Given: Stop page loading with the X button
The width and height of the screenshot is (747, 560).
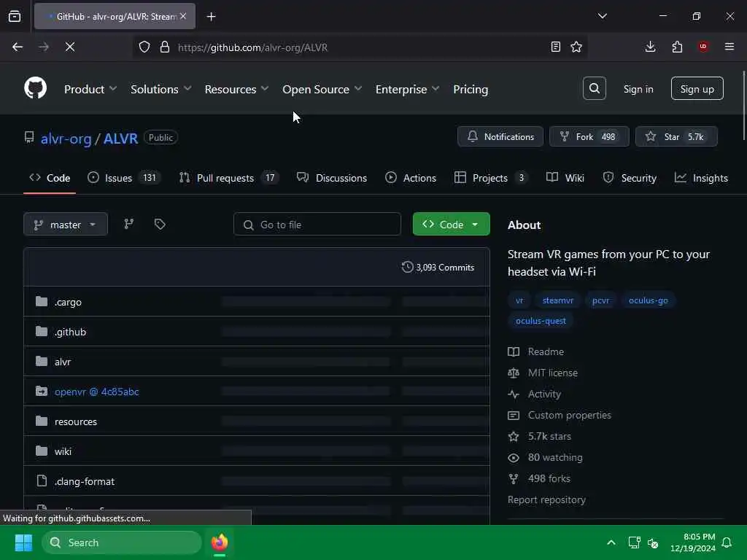Looking at the screenshot, I should pos(70,47).
